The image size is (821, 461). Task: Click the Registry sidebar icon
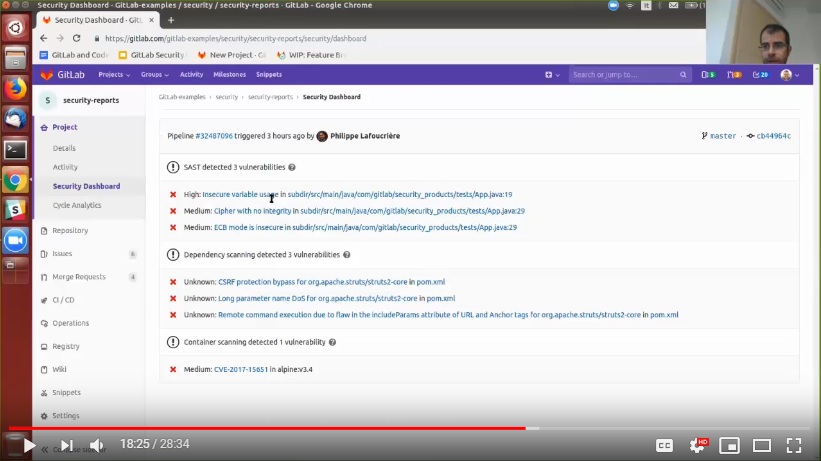44,346
